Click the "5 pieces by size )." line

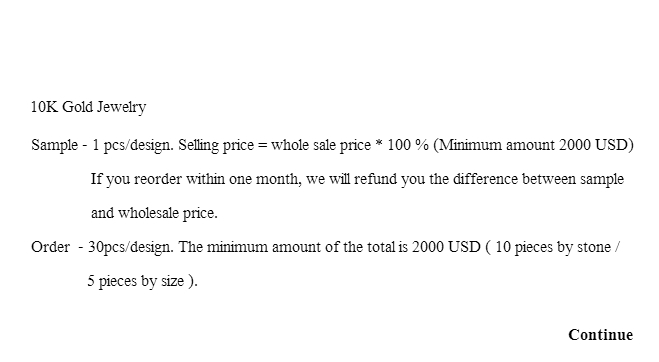(142, 281)
